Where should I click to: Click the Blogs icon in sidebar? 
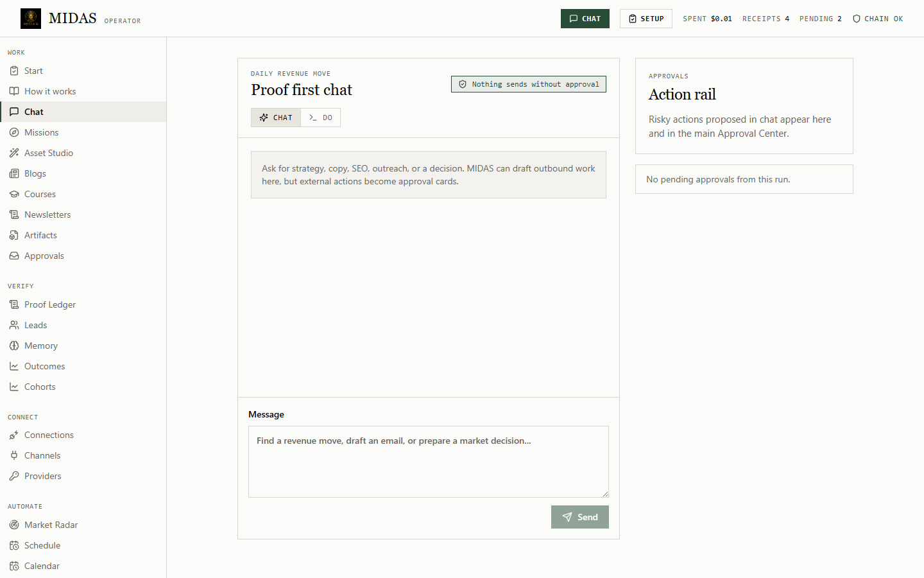14,173
